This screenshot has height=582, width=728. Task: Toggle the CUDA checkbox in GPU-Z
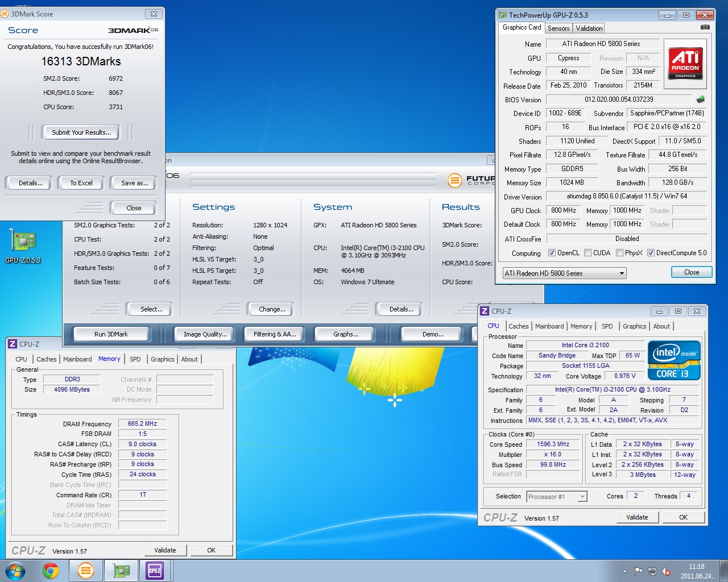coord(588,253)
